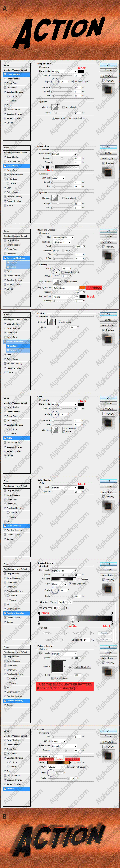The height and width of the screenshot is (868, 120).
Task: Open the orange Highlight Mode color swatch
Action: (x=82, y=288)
